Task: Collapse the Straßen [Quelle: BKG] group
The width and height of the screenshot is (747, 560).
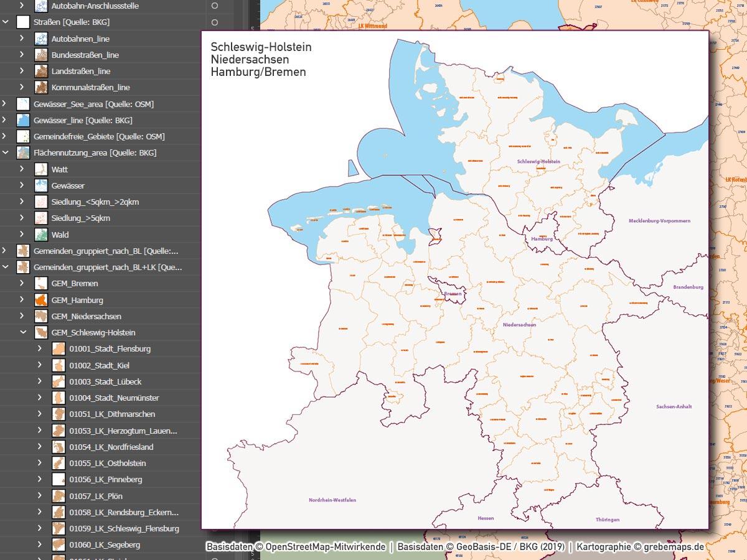Action: click(6, 22)
